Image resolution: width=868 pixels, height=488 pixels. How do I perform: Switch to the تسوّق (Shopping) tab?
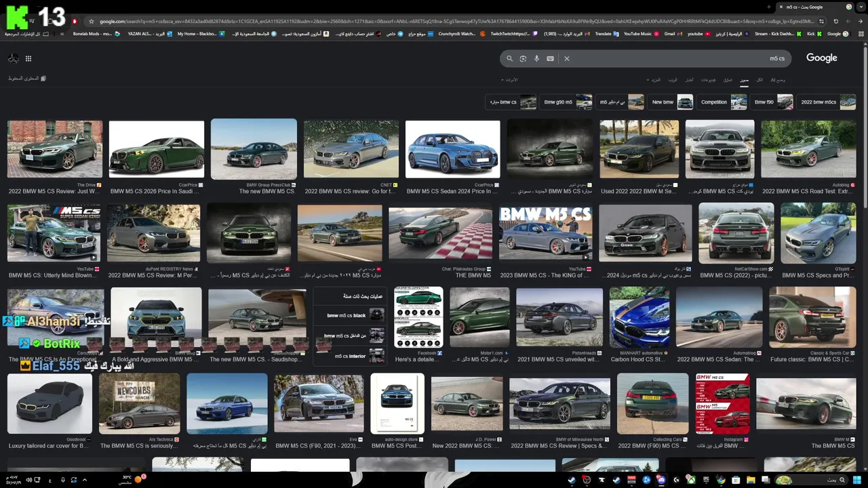pyautogui.click(x=728, y=80)
